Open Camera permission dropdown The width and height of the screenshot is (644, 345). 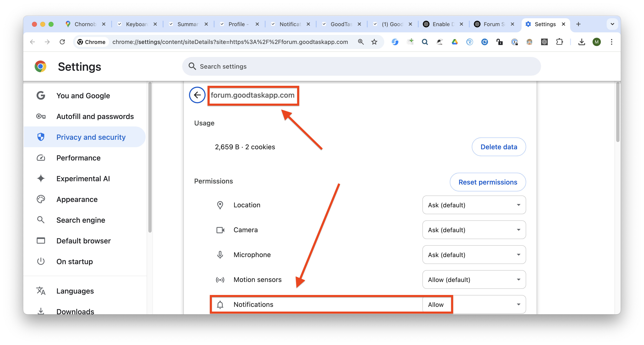click(474, 230)
